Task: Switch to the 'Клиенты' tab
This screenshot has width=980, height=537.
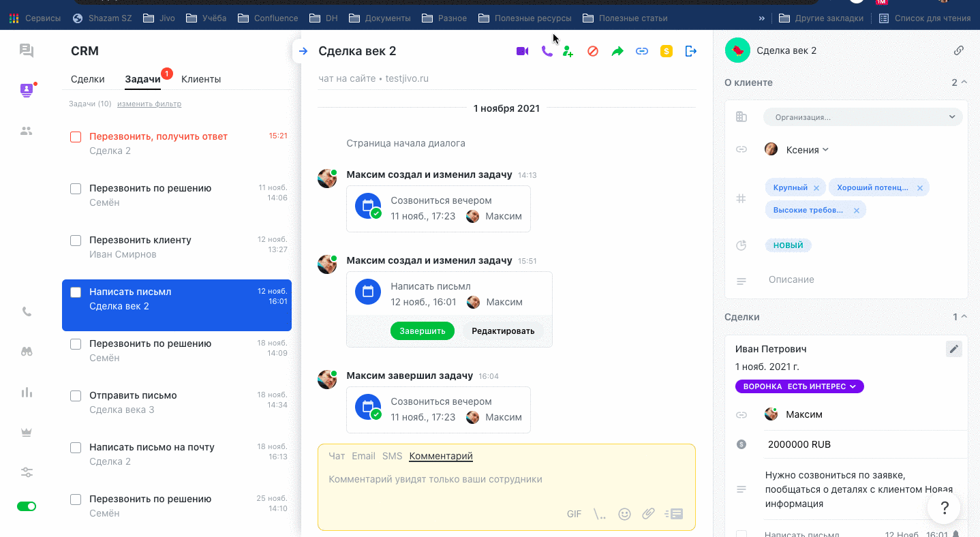Action: 201,79
